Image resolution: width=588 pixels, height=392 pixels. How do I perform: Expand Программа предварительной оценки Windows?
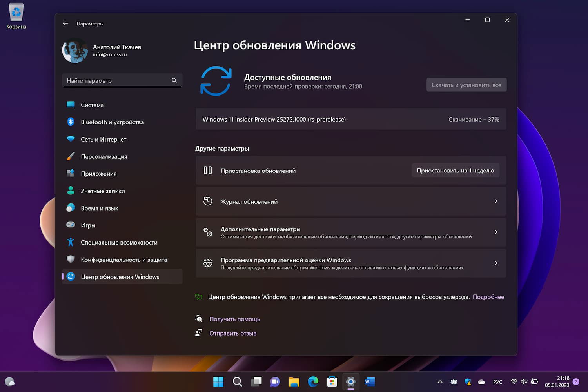[495, 263]
